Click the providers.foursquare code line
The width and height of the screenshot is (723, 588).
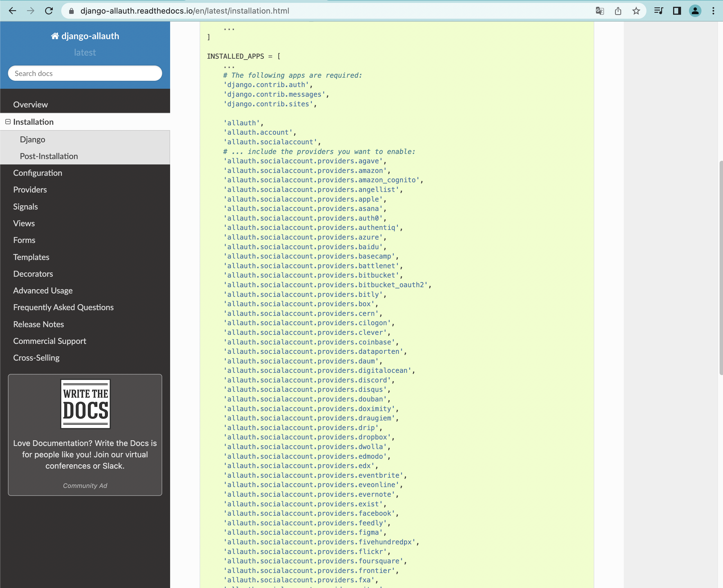pos(315,561)
